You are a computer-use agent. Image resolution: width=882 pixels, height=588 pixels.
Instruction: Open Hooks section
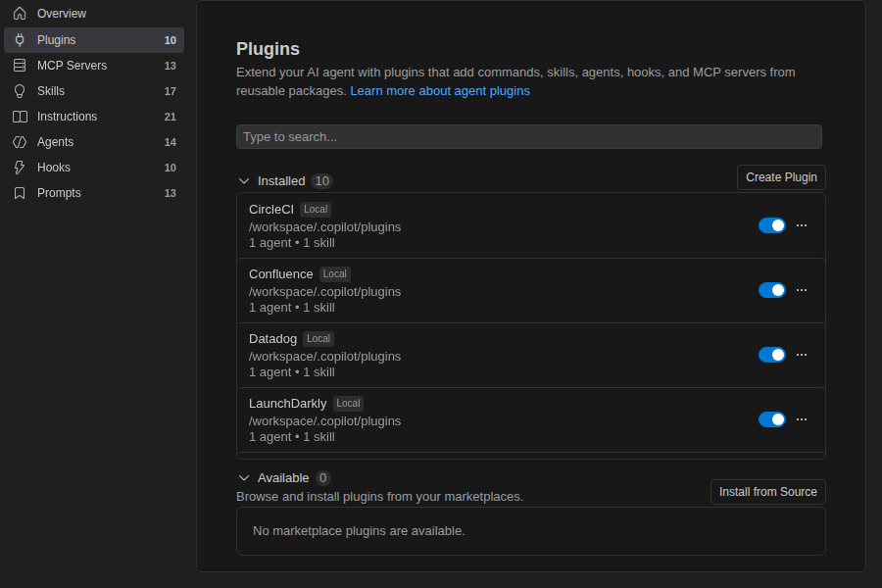coord(94,168)
